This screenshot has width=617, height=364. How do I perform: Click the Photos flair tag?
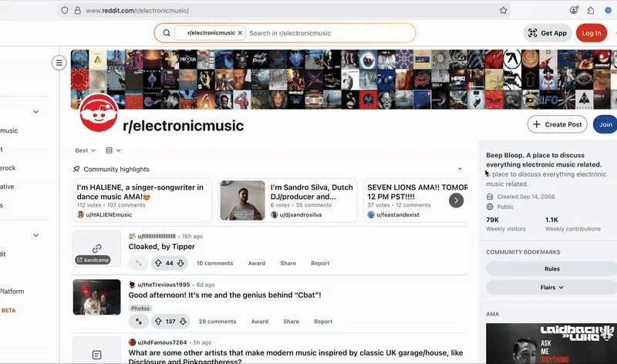[x=140, y=308]
